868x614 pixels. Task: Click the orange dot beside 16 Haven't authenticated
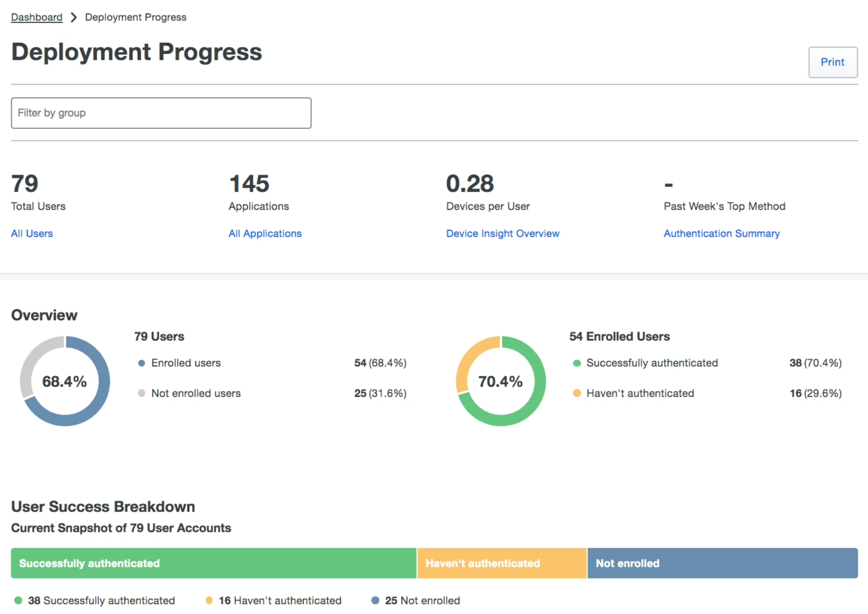[x=209, y=600]
